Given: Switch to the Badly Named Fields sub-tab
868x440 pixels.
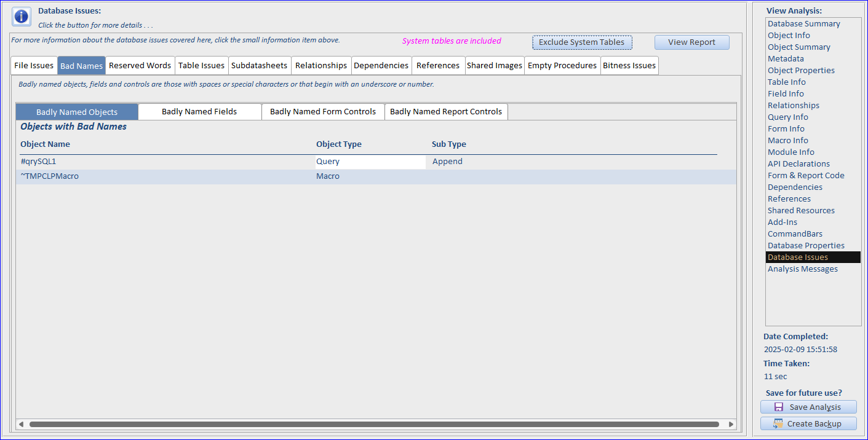Looking at the screenshot, I should [x=199, y=112].
